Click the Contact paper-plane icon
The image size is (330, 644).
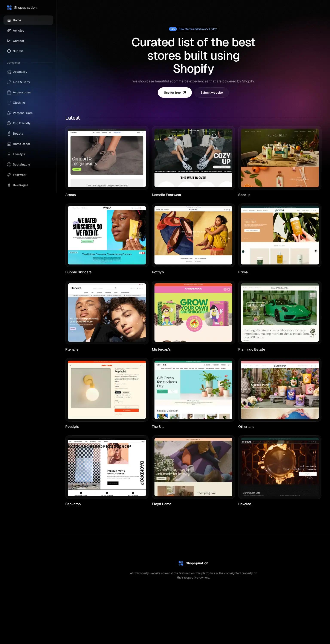pos(9,41)
